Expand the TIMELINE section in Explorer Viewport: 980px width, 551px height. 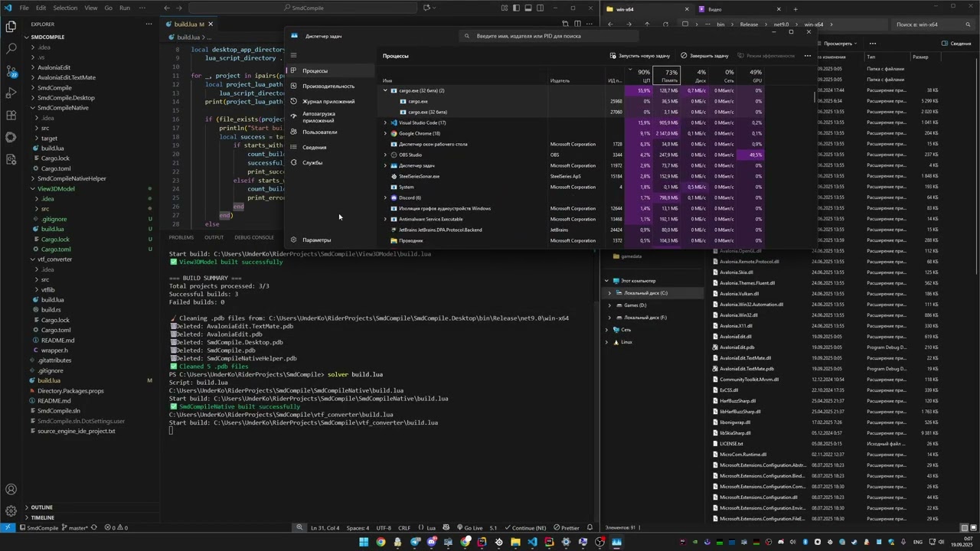point(27,518)
